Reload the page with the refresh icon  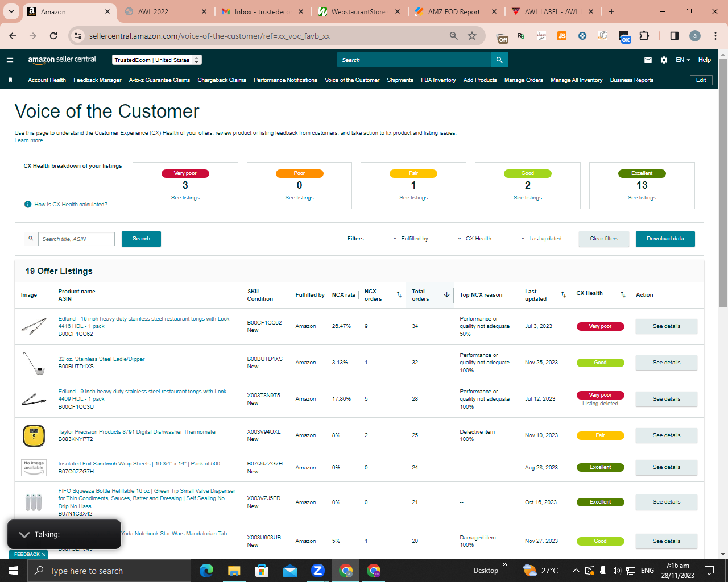click(53, 36)
